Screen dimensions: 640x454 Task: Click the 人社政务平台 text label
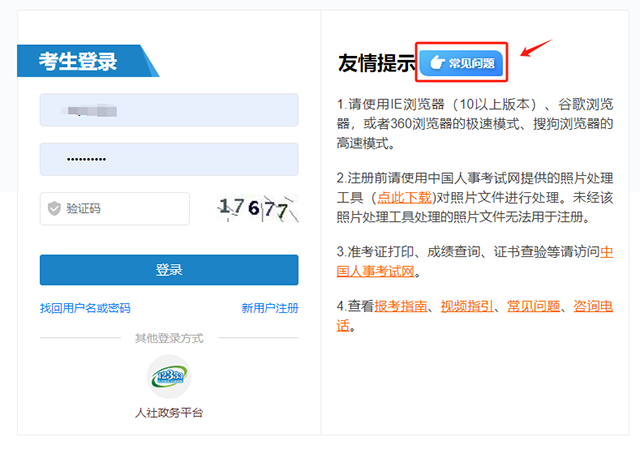pos(169,413)
